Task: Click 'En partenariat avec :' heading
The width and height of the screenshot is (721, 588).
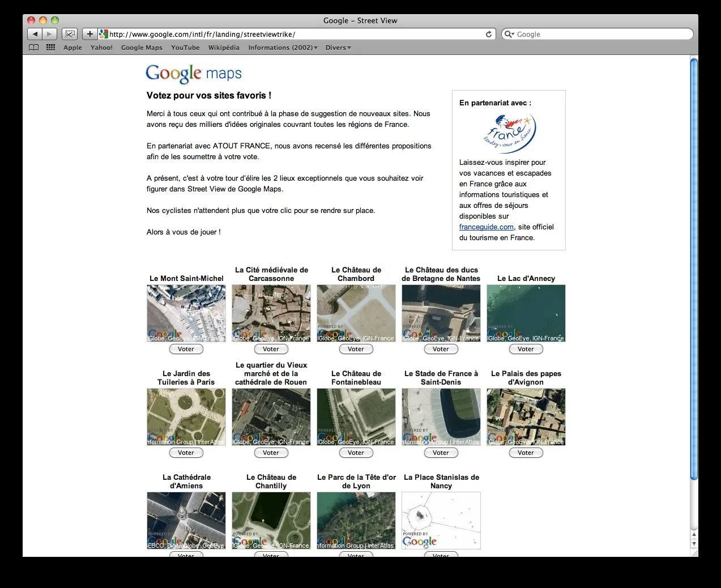Action: click(x=495, y=103)
